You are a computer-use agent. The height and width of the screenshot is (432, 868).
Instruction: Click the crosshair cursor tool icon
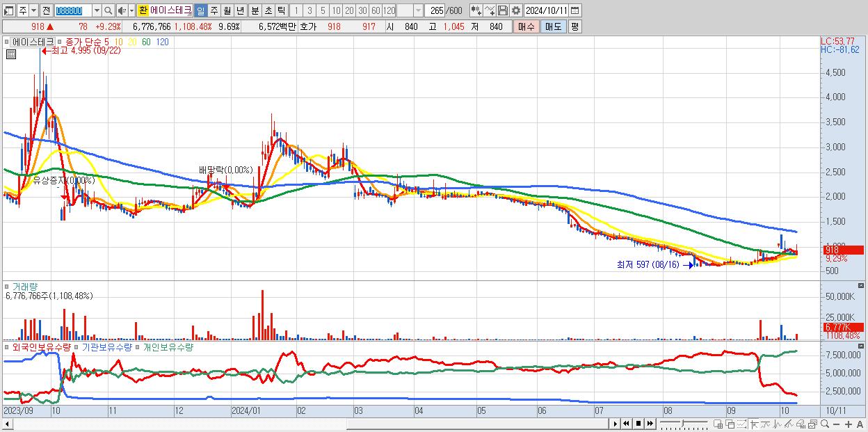754,424
